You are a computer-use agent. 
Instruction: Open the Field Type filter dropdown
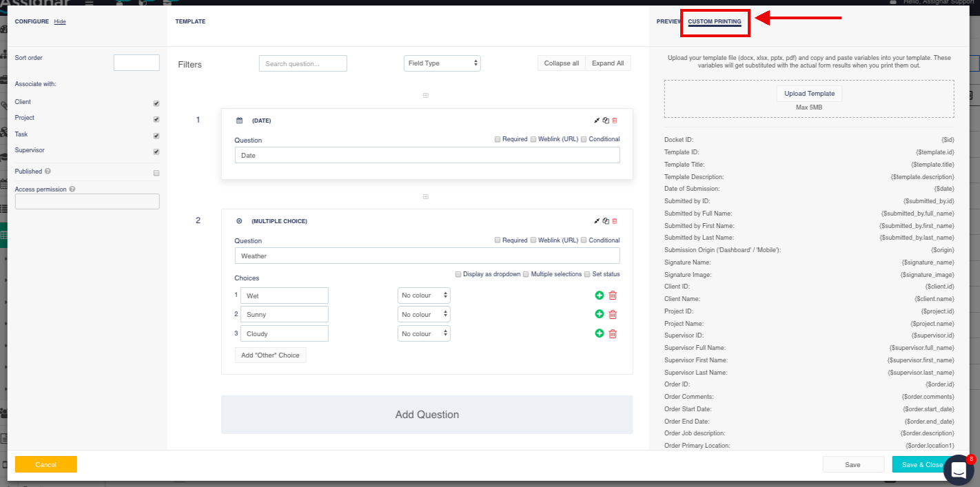coord(442,63)
